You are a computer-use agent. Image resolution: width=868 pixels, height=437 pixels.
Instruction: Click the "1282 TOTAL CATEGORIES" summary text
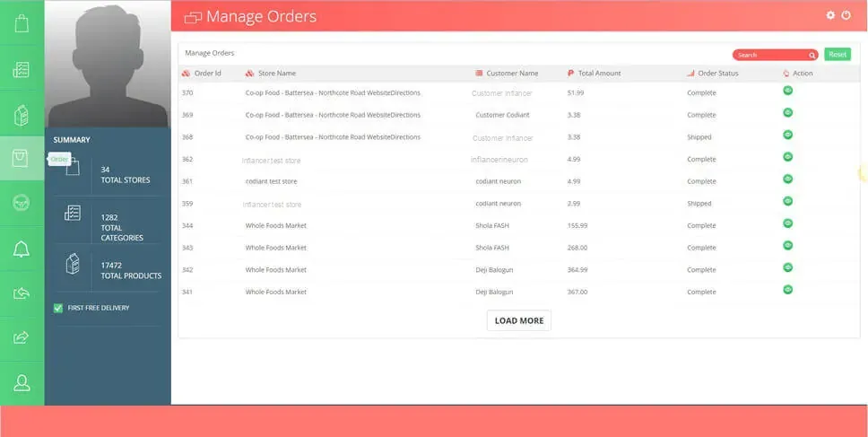[122, 227]
